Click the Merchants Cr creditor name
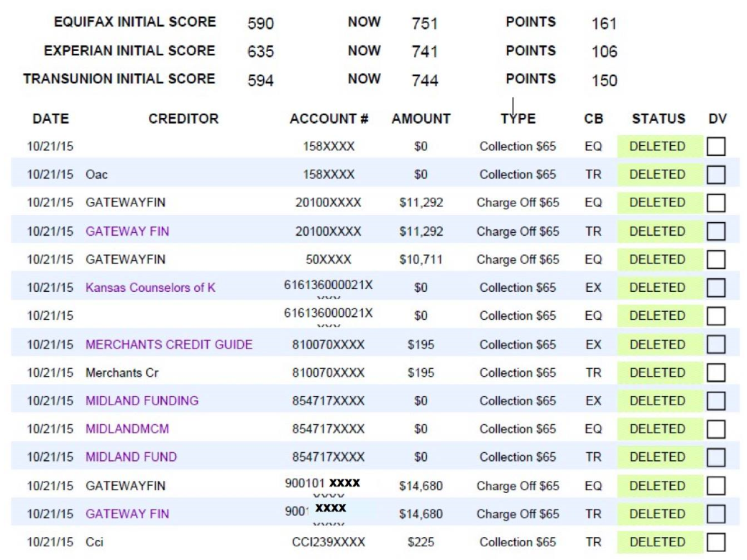 [122, 372]
